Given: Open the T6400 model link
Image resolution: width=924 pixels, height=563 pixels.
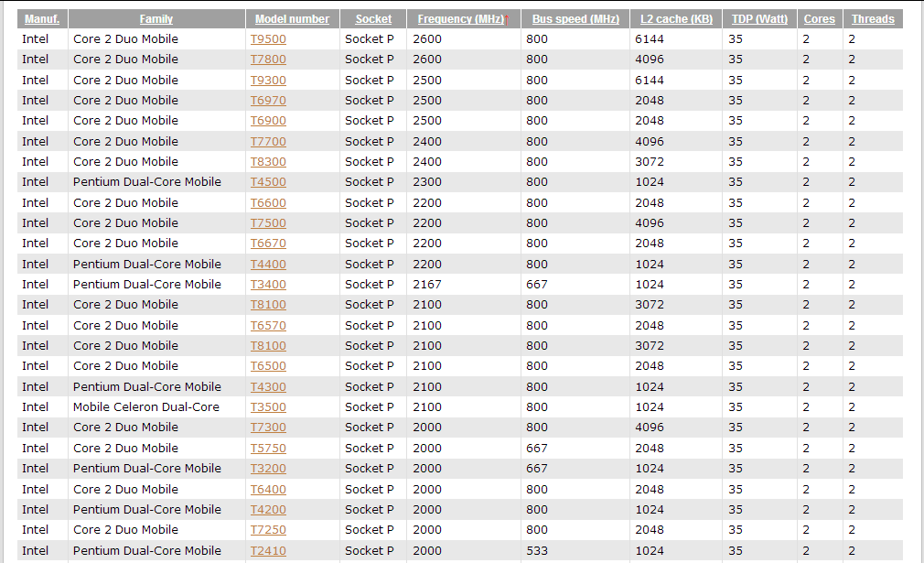Looking at the screenshot, I should 268,490.
